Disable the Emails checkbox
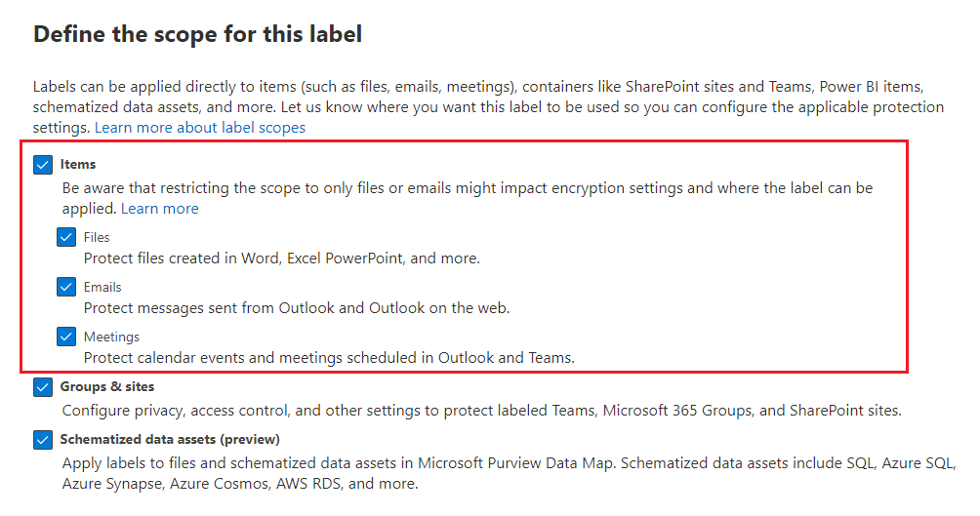The image size is (980, 516). (66, 287)
